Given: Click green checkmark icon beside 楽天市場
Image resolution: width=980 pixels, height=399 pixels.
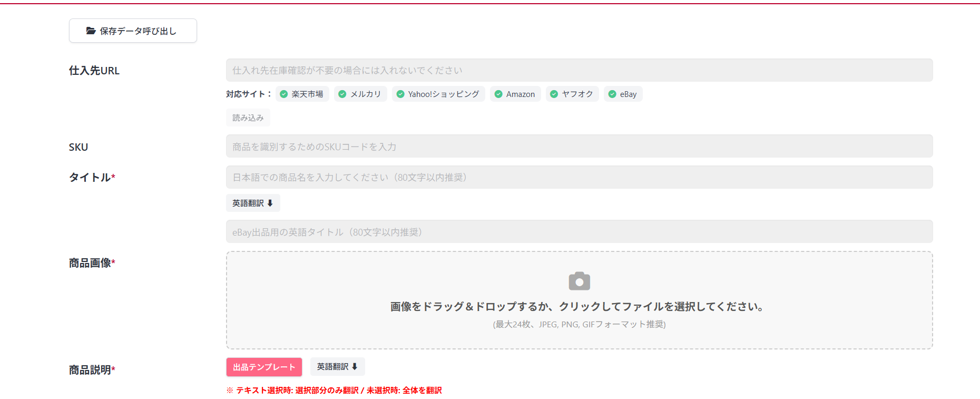Looking at the screenshot, I should pos(284,94).
